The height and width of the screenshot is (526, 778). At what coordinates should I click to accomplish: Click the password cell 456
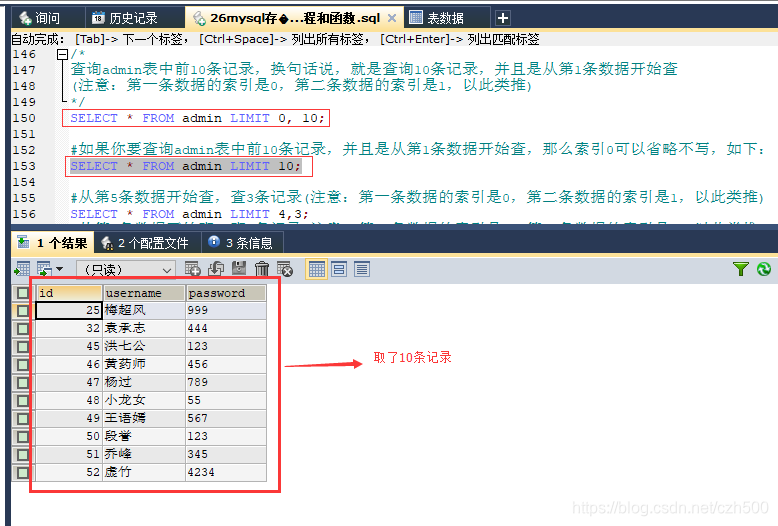click(226, 364)
